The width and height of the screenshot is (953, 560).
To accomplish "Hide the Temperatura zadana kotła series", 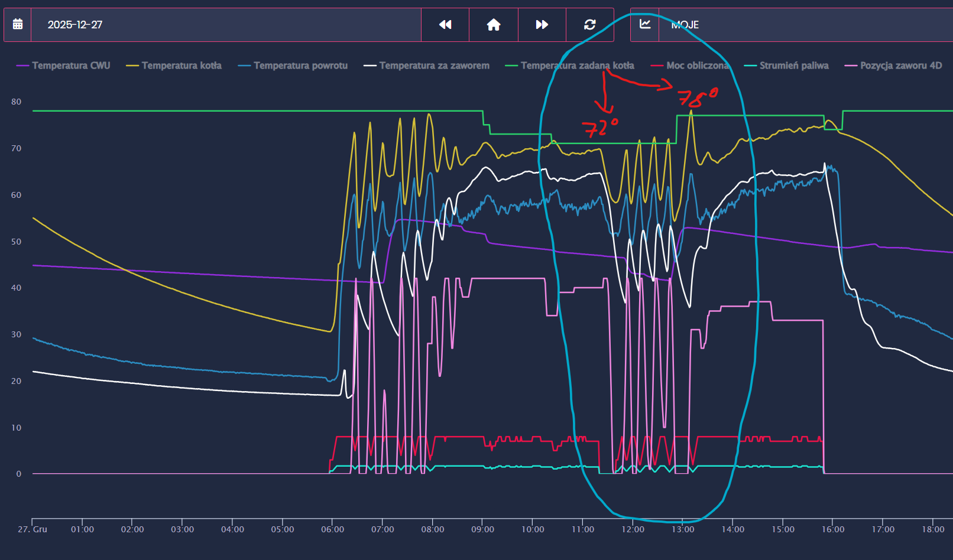I will 577,66.
